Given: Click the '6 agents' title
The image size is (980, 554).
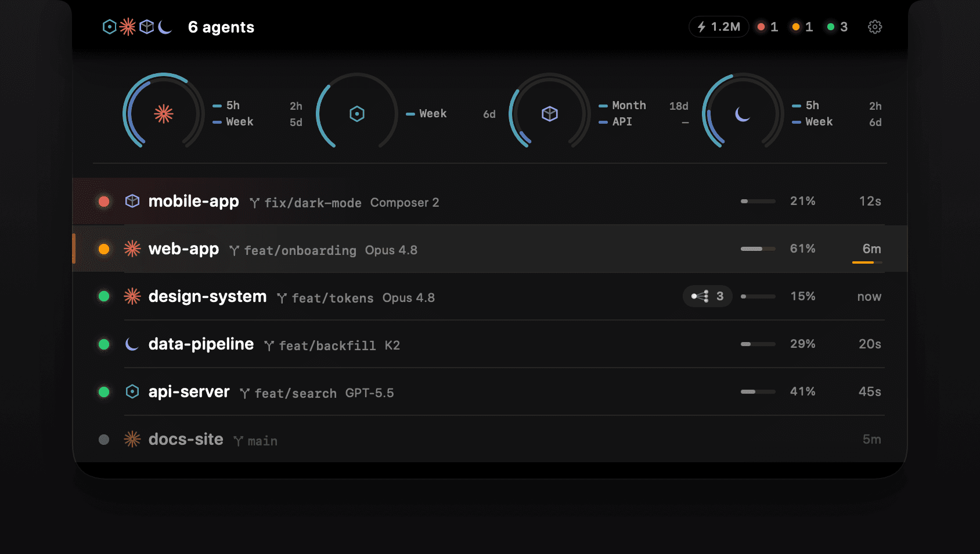Looking at the screenshot, I should click(x=221, y=27).
